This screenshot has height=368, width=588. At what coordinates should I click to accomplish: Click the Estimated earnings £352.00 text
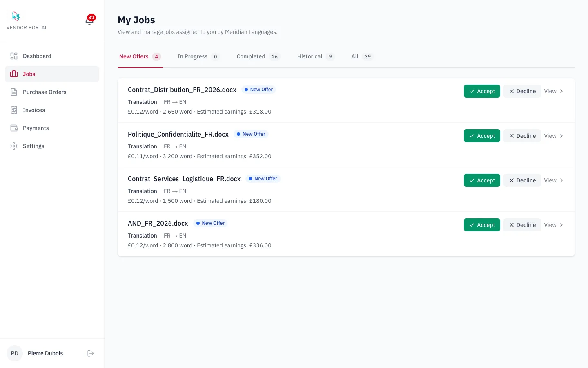234,156
